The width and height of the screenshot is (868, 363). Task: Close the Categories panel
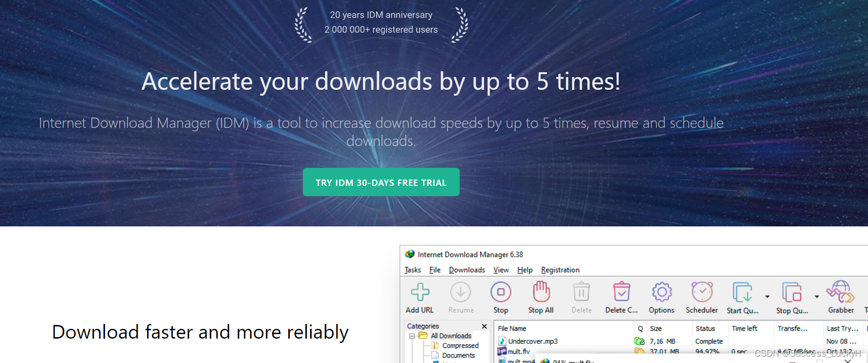(x=484, y=326)
